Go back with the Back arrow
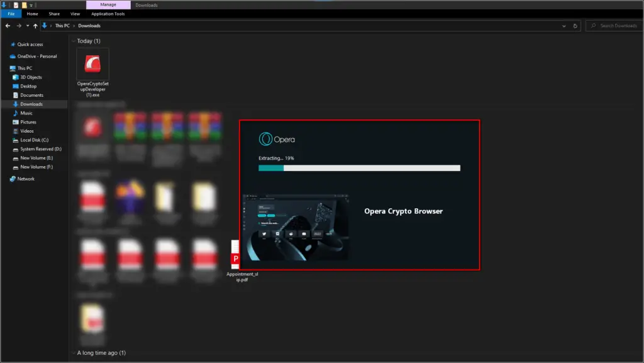Screen dimensions: 644x363 click(x=8, y=25)
